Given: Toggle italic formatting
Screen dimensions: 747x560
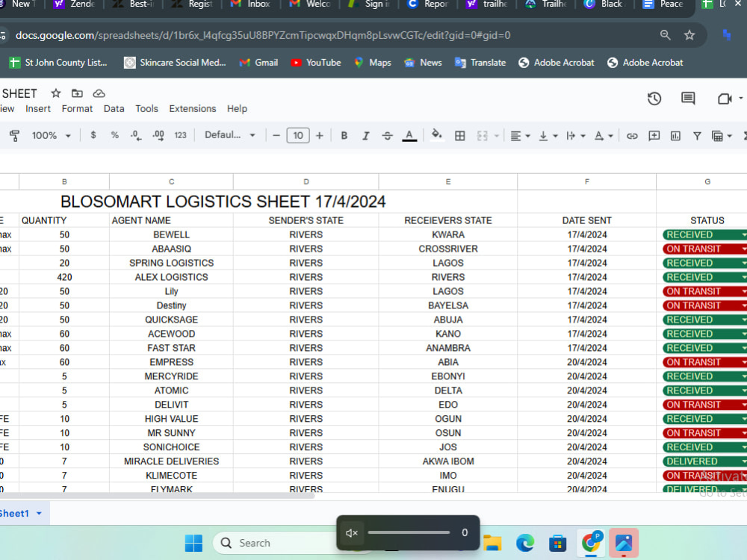Looking at the screenshot, I should 365,136.
